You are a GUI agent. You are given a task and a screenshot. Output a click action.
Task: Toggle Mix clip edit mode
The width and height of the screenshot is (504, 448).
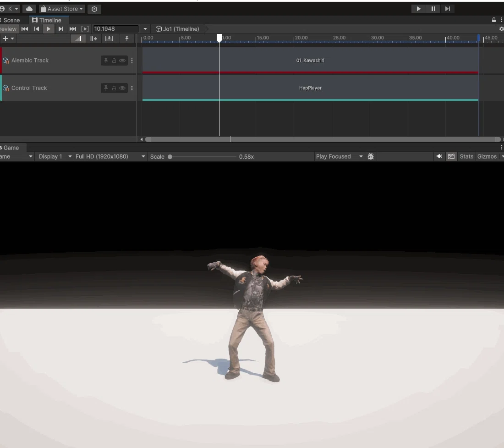coord(78,39)
